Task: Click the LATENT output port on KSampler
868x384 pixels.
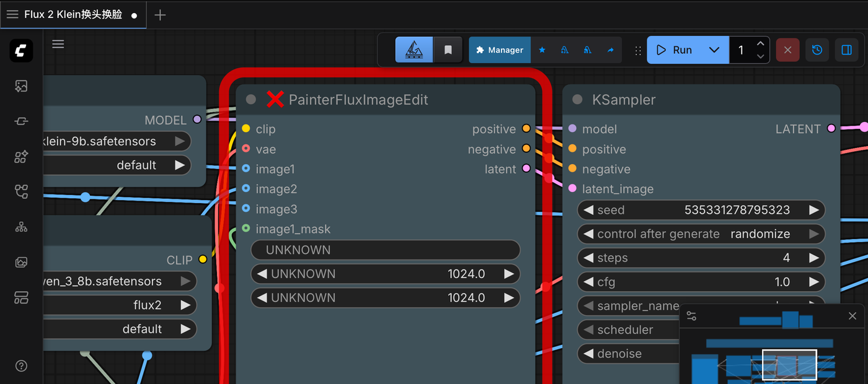Action: [831, 129]
